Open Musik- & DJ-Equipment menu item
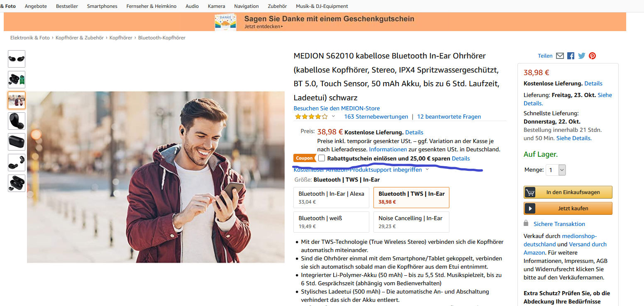The image size is (644, 306). 322,6
